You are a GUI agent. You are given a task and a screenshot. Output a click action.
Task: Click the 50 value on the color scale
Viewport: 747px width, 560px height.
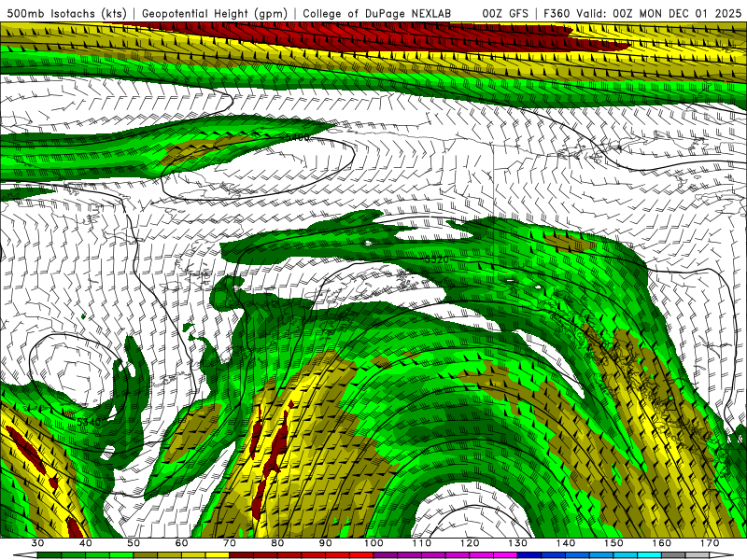(x=134, y=543)
